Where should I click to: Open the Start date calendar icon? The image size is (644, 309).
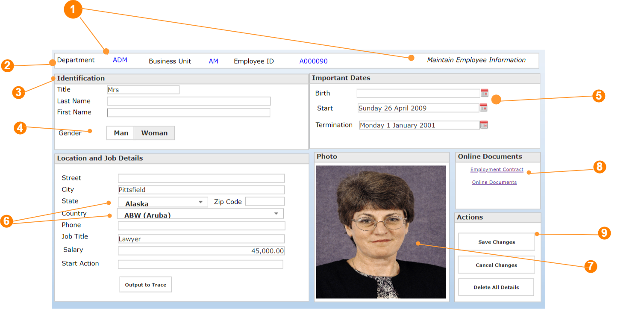483,108
